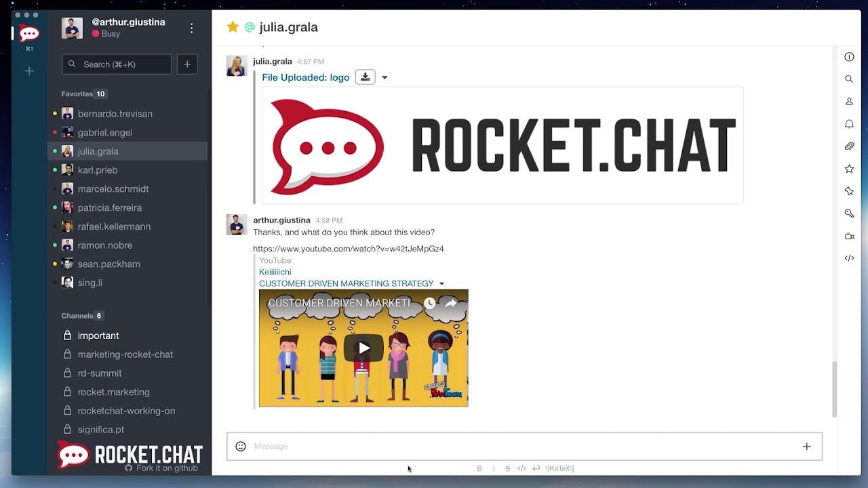Toggle italic formatting in the message bar

(493, 468)
